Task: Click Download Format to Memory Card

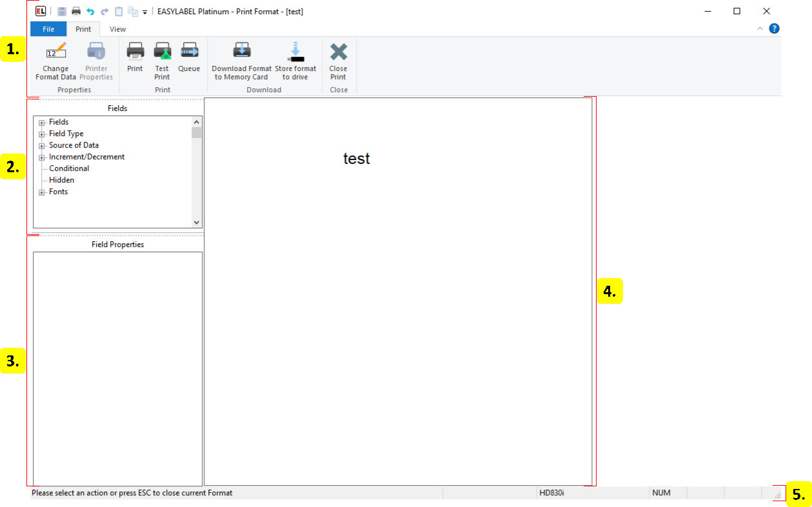Action: click(242, 52)
